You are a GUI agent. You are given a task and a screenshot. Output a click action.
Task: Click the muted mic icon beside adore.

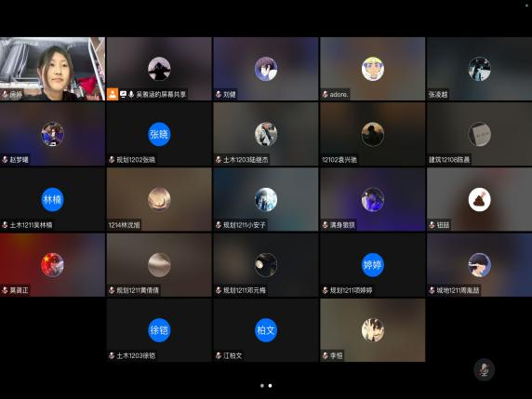325,94
